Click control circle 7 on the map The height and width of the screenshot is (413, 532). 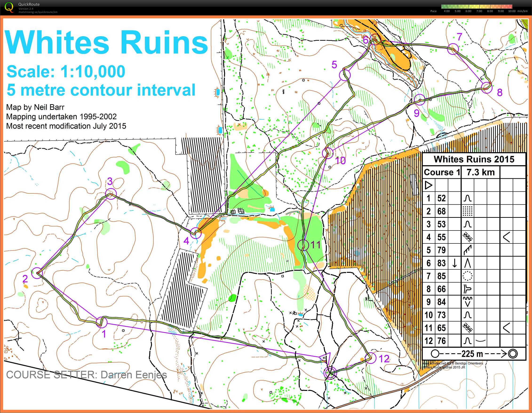click(453, 49)
